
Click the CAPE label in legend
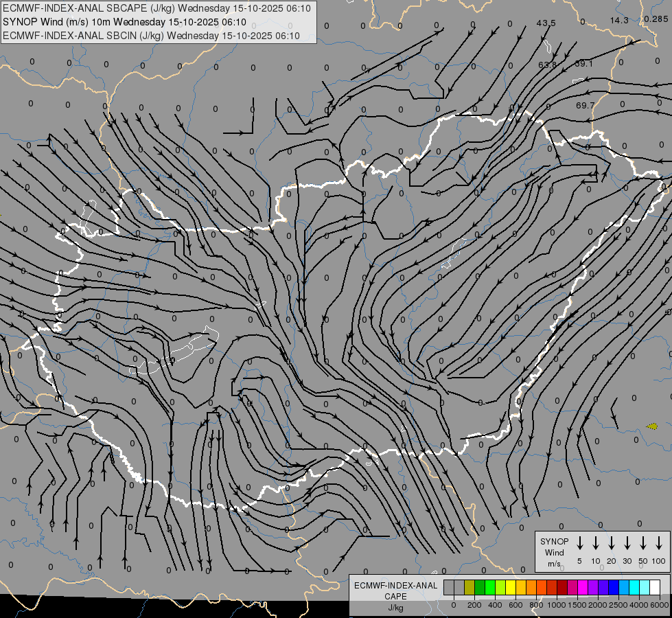point(395,597)
